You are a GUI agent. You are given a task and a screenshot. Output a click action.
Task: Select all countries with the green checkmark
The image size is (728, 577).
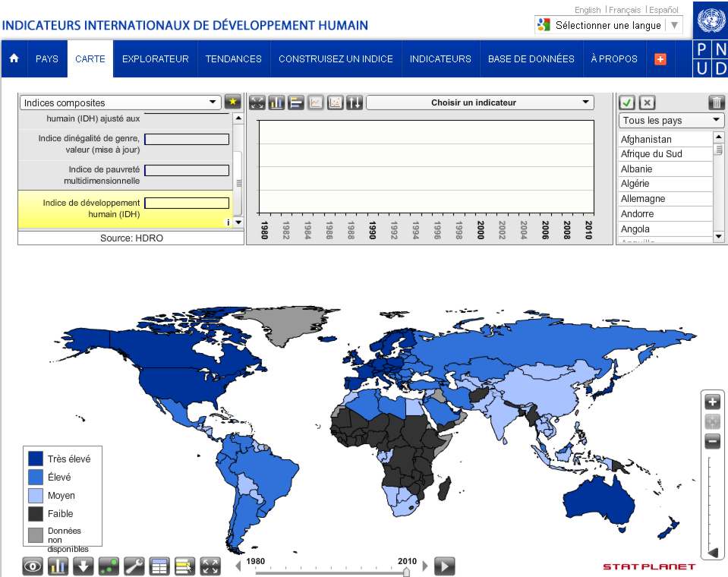(x=627, y=102)
